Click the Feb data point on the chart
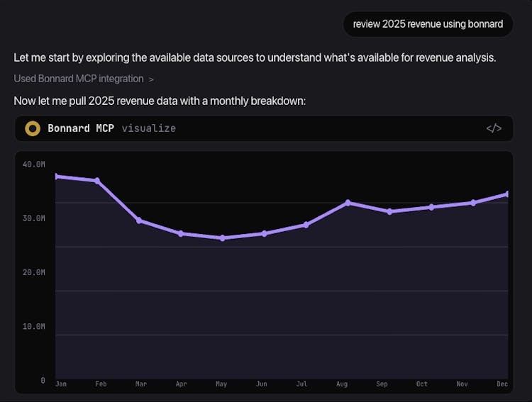 pos(97,181)
